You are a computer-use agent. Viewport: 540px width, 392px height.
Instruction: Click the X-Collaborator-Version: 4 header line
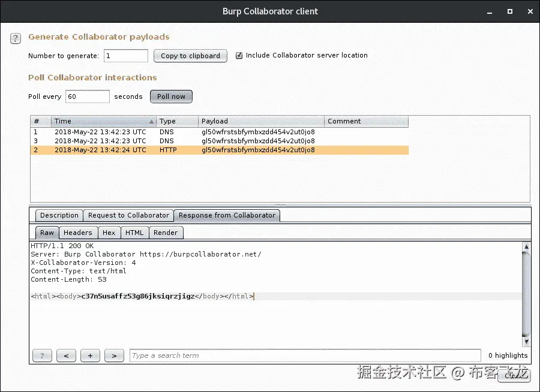[83, 263]
